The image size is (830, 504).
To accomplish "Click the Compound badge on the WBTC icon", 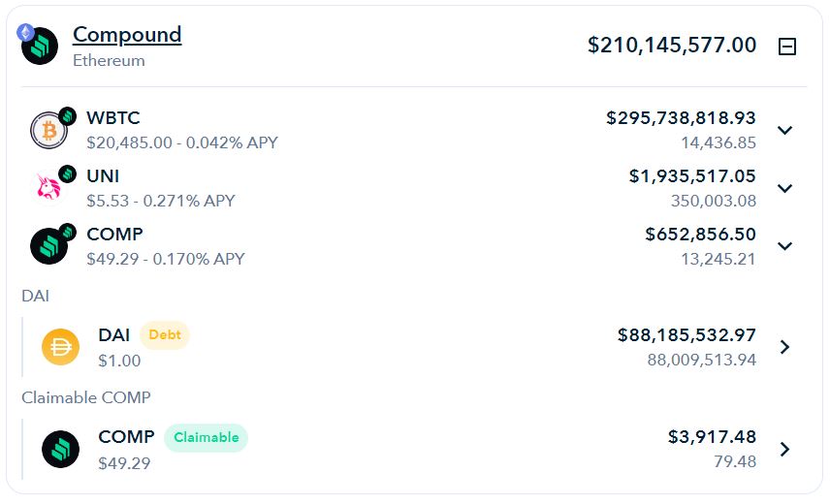I will tap(67, 115).
